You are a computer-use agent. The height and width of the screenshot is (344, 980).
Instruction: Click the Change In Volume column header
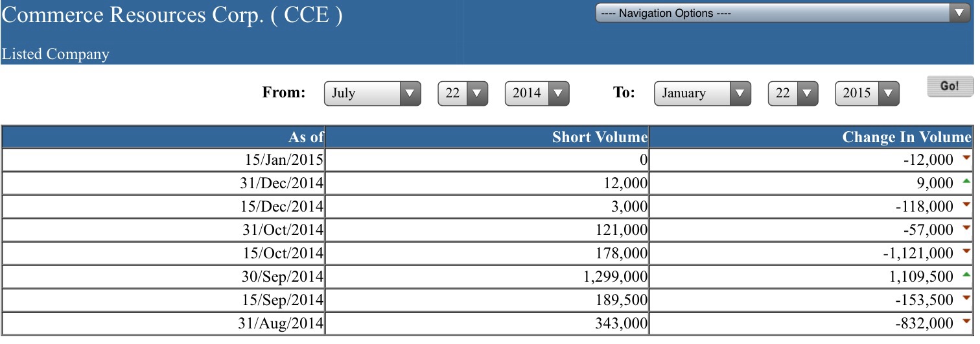click(x=906, y=137)
